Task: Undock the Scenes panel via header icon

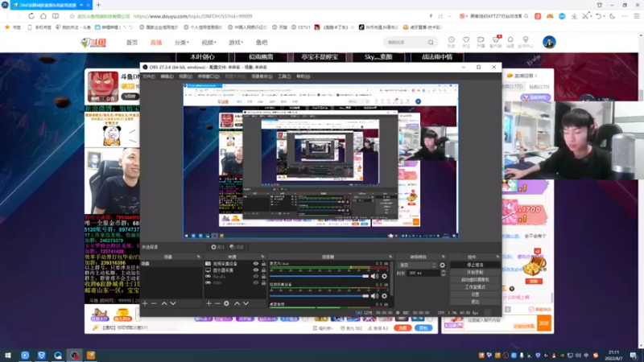Action: (199, 257)
